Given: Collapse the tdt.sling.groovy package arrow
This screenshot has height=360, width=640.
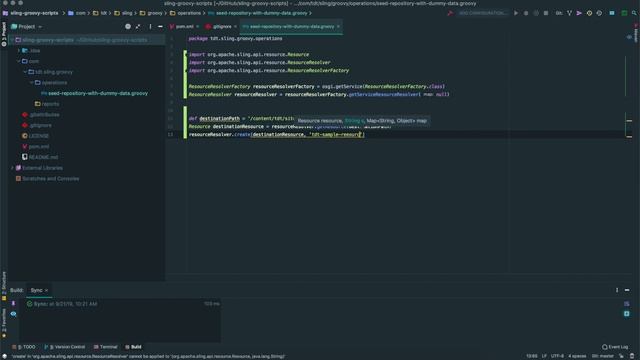Looking at the screenshot, I should pos(25,72).
